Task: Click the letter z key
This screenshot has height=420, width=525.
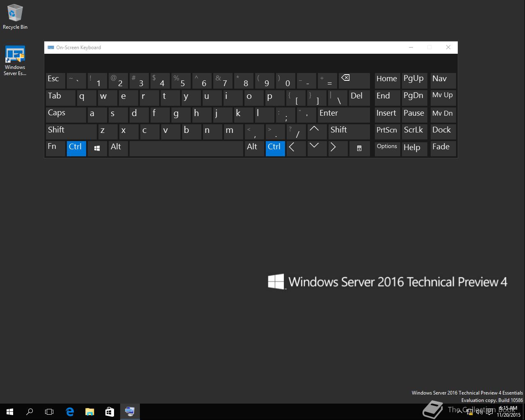Action: (107, 132)
